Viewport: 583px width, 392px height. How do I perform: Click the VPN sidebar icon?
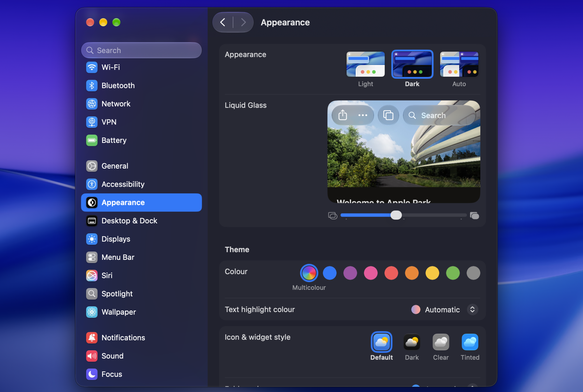(x=92, y=122)
